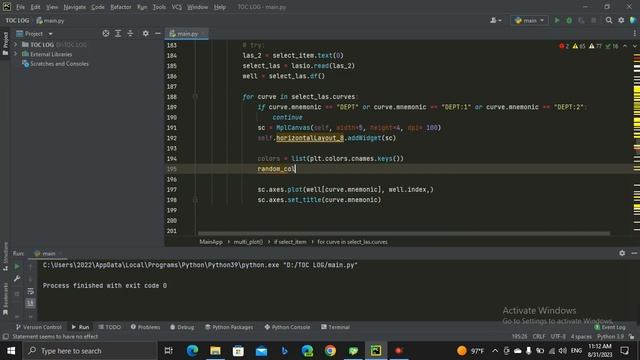Hide the Project tool window
The image size is (640, 360).
pyautogui.click(x=158, y=33)
